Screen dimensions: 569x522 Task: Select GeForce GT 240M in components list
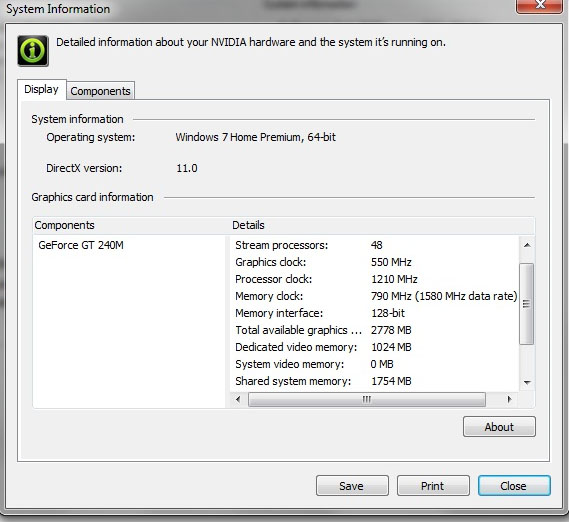pyautogui.click(x=81, y=245)
